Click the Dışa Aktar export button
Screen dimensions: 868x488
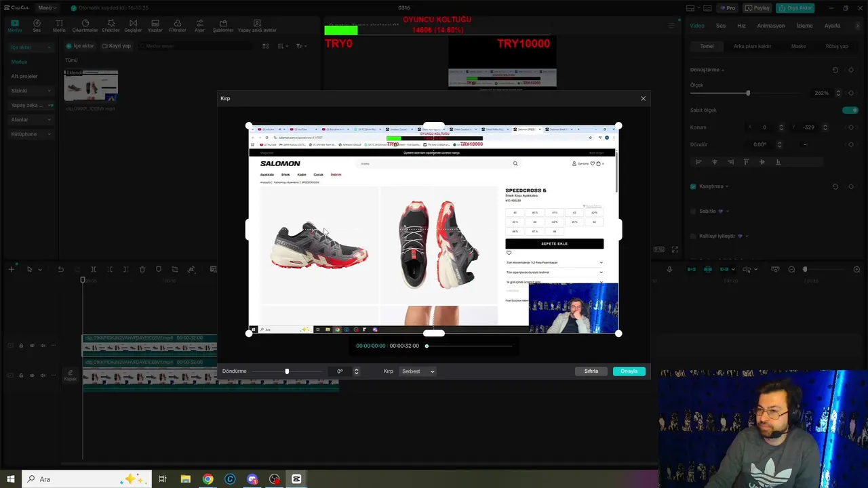[795, 8]
